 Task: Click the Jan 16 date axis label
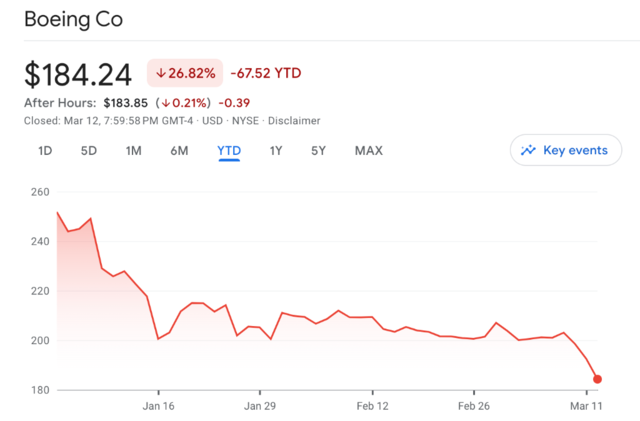pos(158,406)
